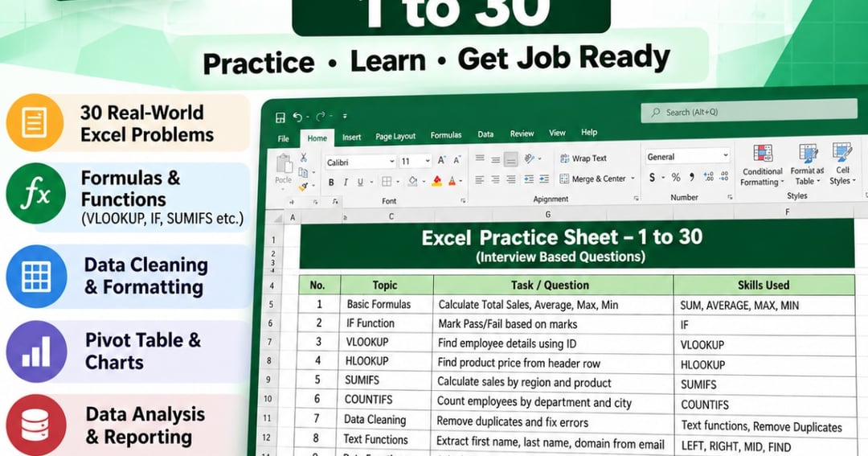
Task: Toggle Top Align
Action: click(480, 158)
